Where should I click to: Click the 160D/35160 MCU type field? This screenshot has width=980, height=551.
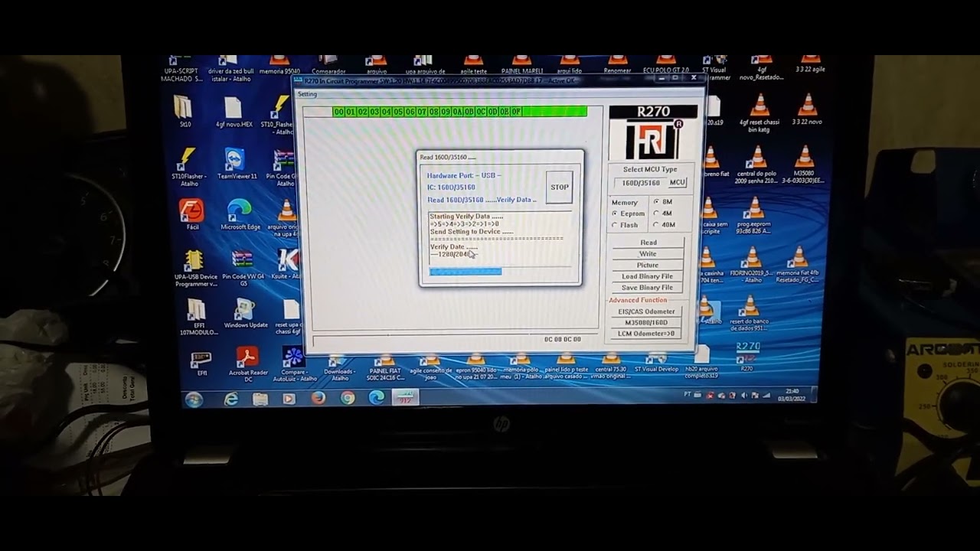641,183
